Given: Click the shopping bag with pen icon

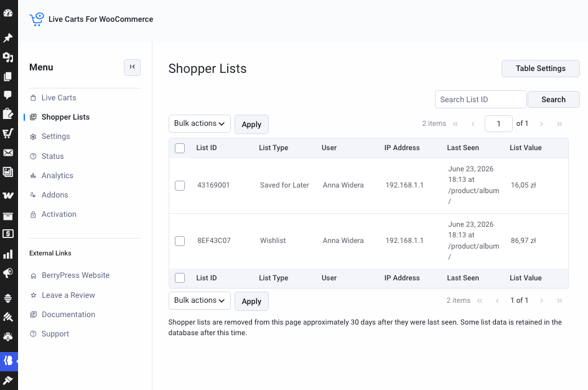Looking at the screenshot, I should tap(8, 114).
